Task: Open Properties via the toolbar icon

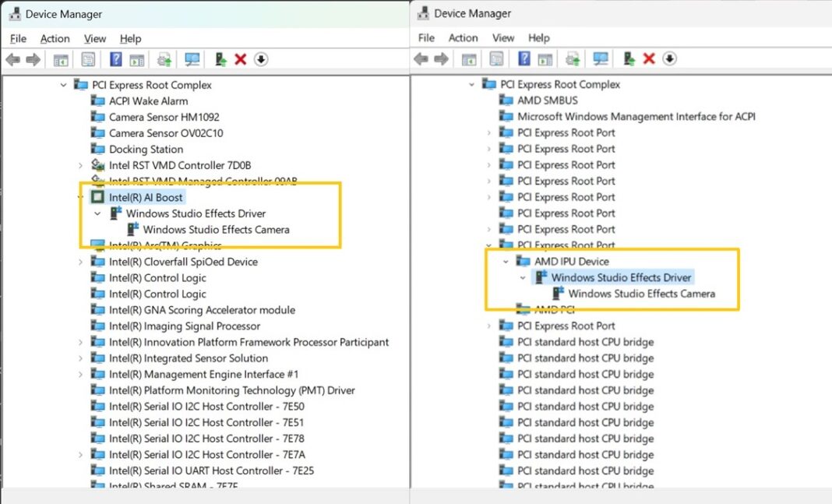Action: tap(89, 59)
